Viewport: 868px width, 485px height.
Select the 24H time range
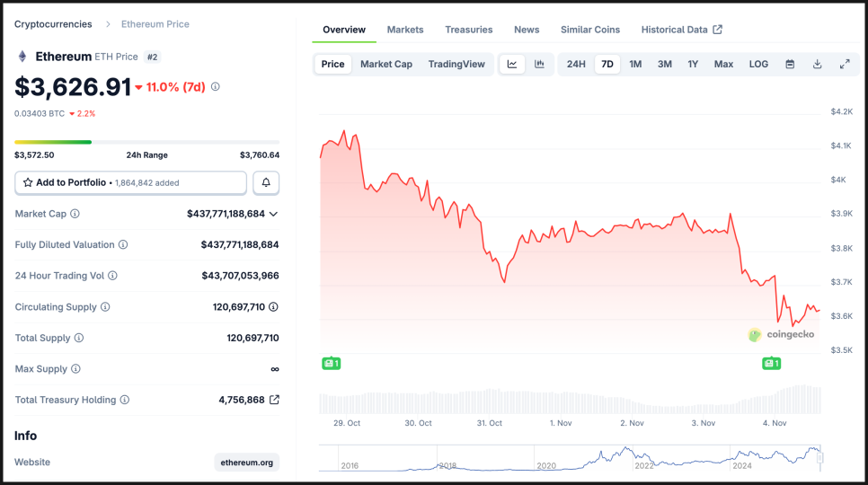pos(576,64)
